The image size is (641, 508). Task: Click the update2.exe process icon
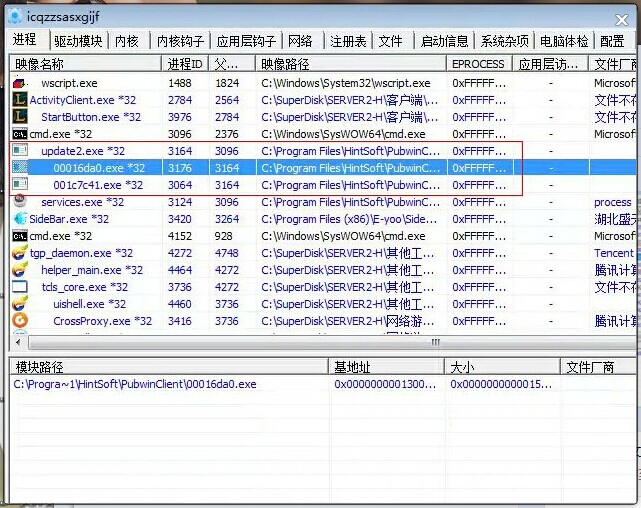point(20,151)
